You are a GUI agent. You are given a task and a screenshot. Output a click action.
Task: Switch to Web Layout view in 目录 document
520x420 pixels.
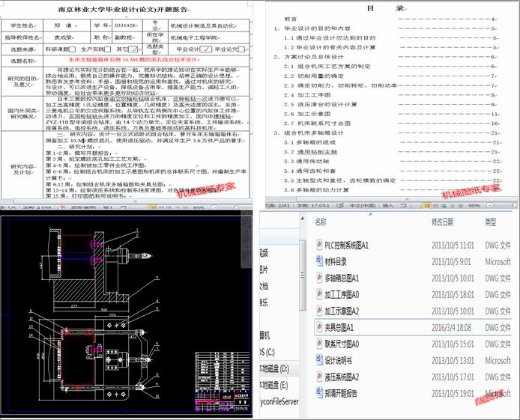click(443, 206)
